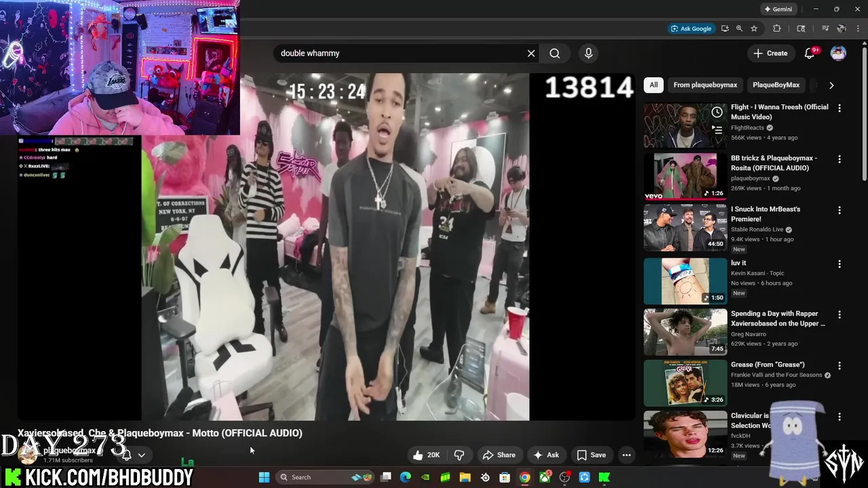This screenshot has width=868, height=488.
Task: Click the Ask Google lens button
Action: [691, 28]
